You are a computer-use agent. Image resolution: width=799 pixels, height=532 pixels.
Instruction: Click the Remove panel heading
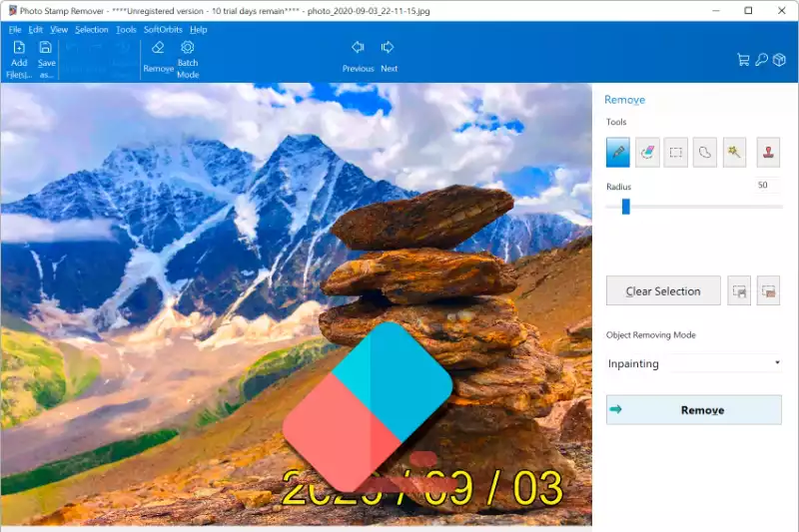(624, 100)
